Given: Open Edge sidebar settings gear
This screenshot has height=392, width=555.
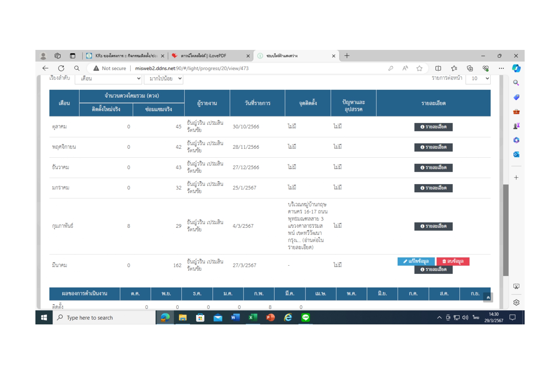Looking at the screenshot, I should [x=516, y=302].
